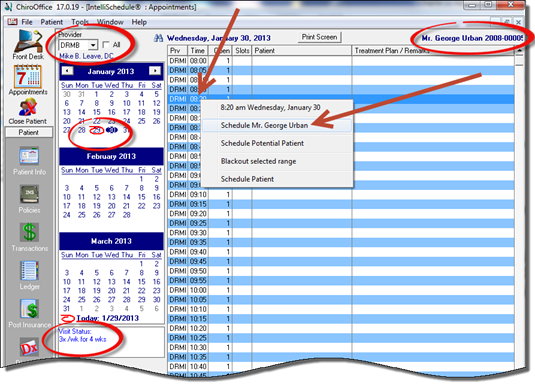535x387 pixels.
Task: Open the Transactions dollar icon
Action: click(x=29, y=232)
